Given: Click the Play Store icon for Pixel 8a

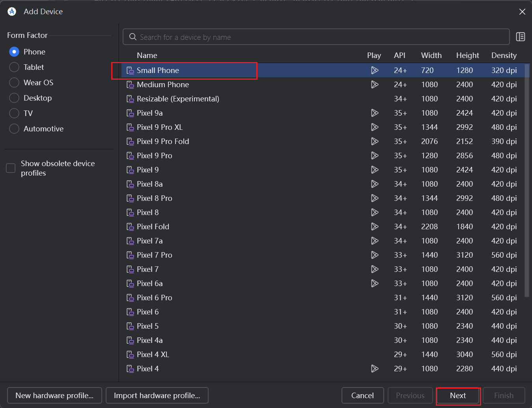Looking at the screenshot, I should [375, 184].
